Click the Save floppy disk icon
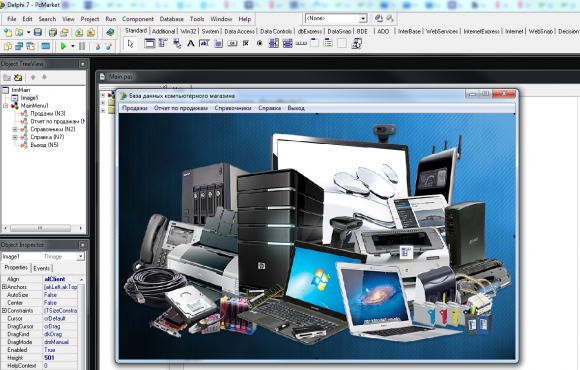 pyautogui.click(x=38, y=32)
